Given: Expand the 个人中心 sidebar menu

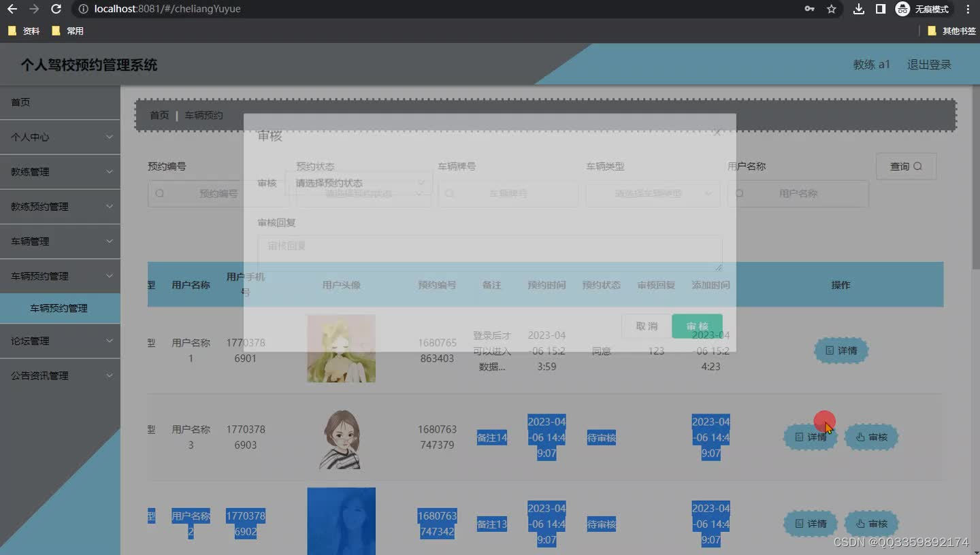Looking at the screenshot, I should point(60,137).
